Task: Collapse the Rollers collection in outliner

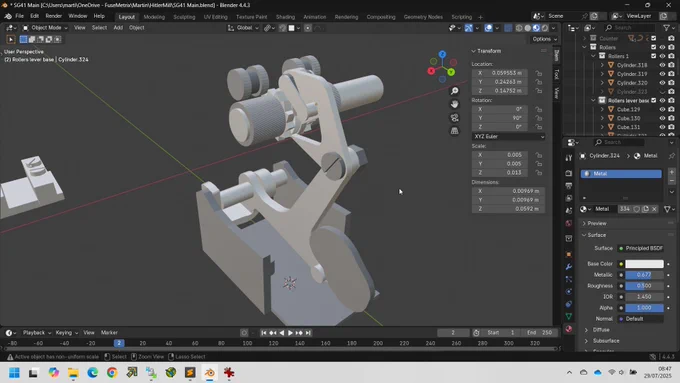Action: (585, 47)
